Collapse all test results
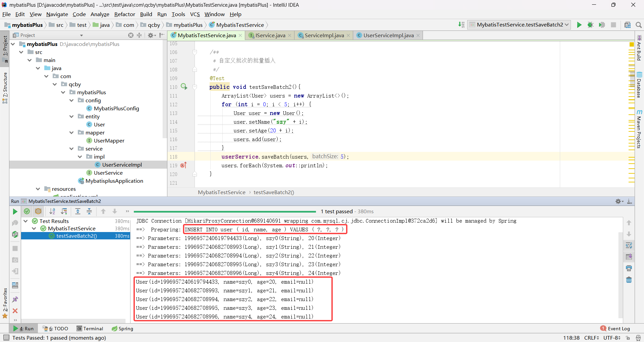 [89, 211]
